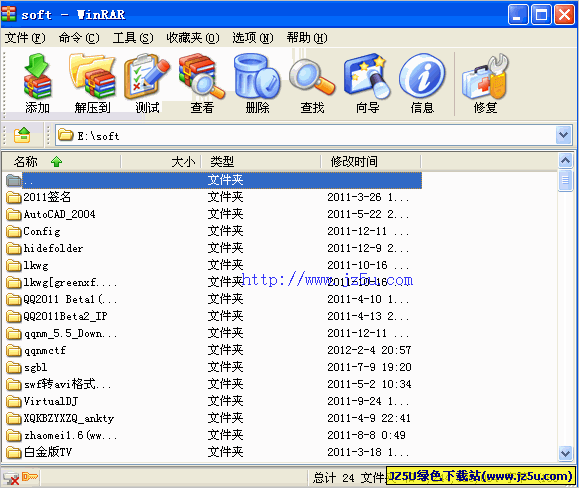Screen dimensions: 579x488
Task: Click date 2012-2-4 20:57 cell
Action: [369, 350]
